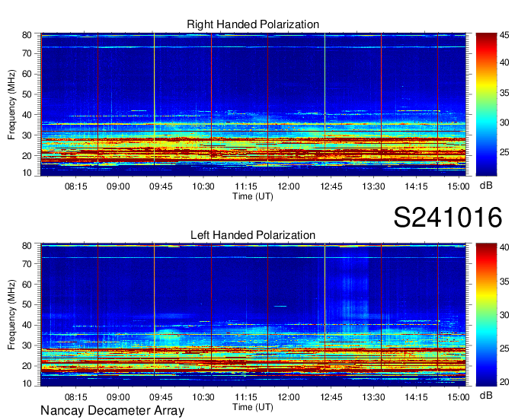Click 15:00 tick under Left Handed plot
This screenshot has height=420, width=518.
(459, 397)
